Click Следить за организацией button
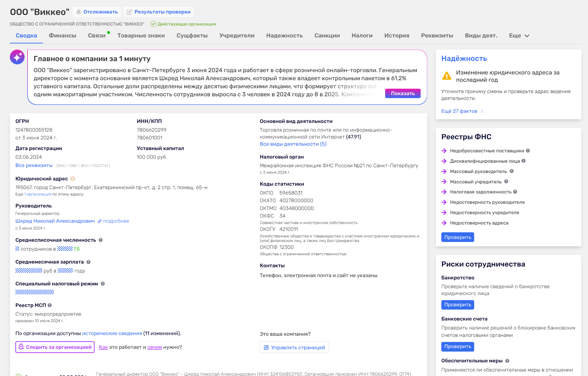This screenshot has width=588, height=376. pos(55,347)
